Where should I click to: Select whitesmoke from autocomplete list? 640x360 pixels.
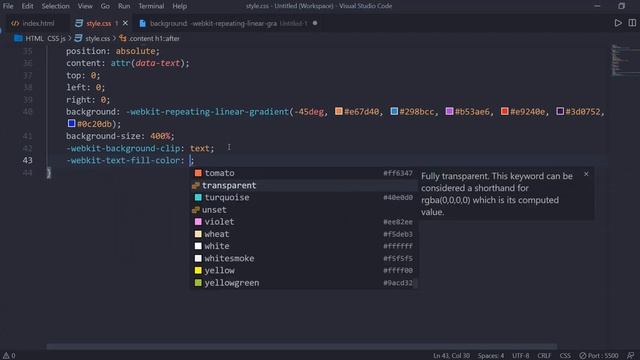304,258
